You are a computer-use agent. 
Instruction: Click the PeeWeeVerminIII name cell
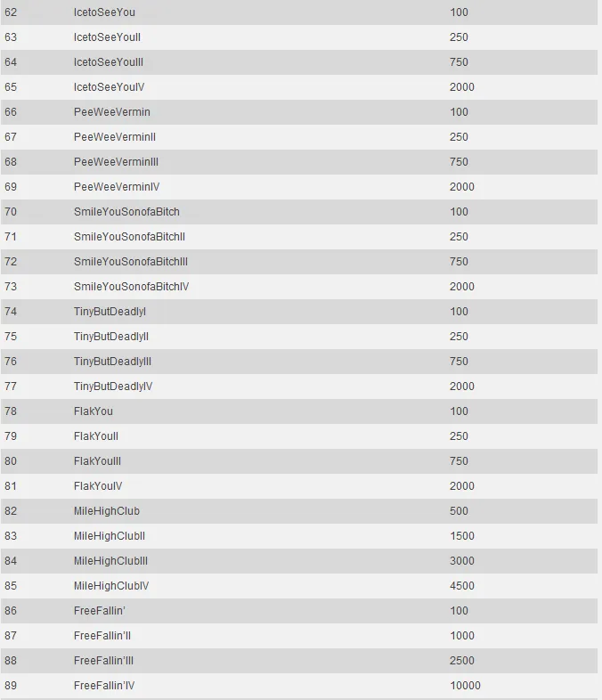click(x=116, y=162)
